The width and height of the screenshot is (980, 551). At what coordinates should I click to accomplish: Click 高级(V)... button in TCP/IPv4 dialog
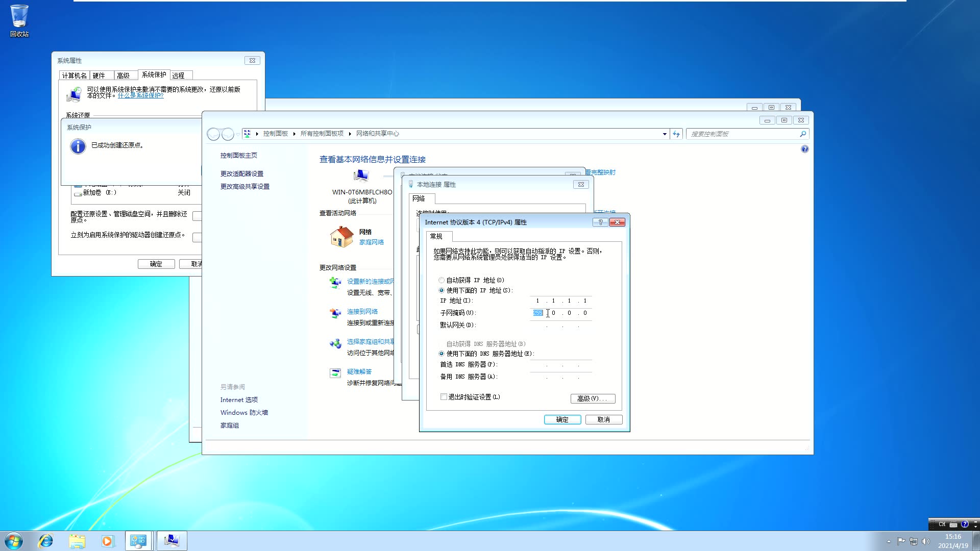tap(593, 399)
